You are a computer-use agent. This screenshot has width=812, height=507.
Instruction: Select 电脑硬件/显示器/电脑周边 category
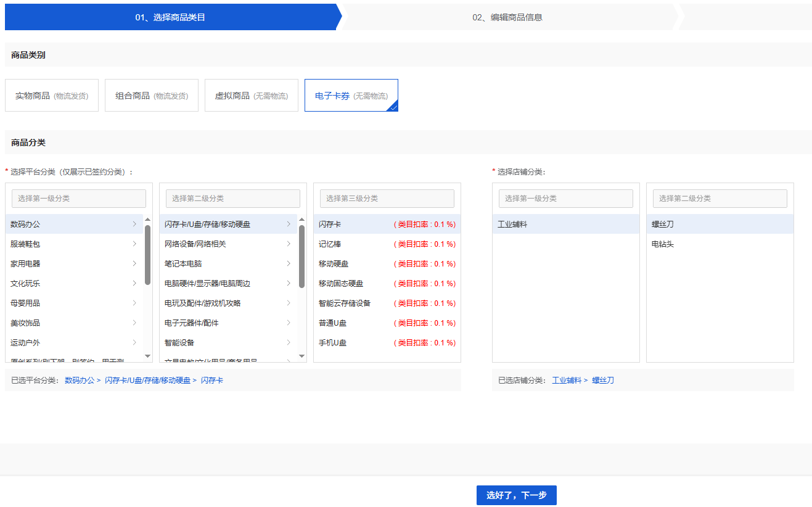tap(228, 283)
